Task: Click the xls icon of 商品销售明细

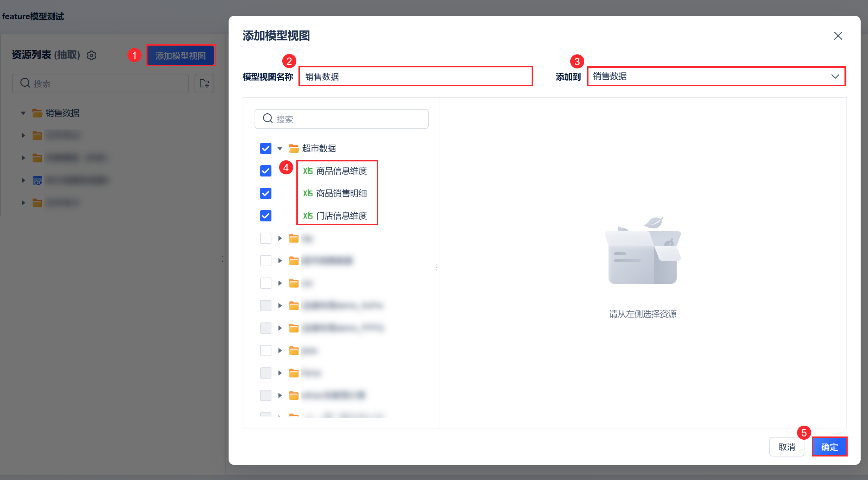Action: pos(308,193)
